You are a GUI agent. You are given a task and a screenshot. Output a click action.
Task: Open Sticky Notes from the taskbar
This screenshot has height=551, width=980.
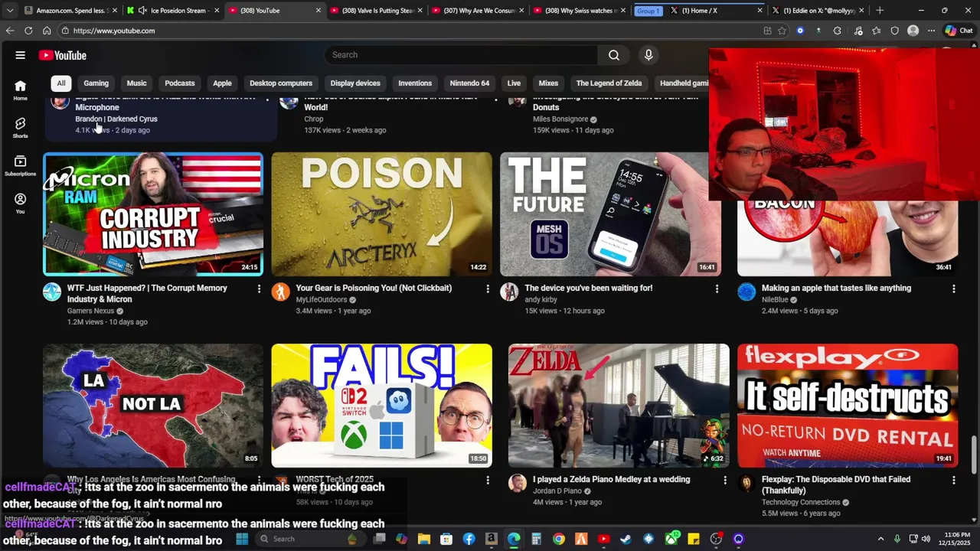tap(694, 539)
